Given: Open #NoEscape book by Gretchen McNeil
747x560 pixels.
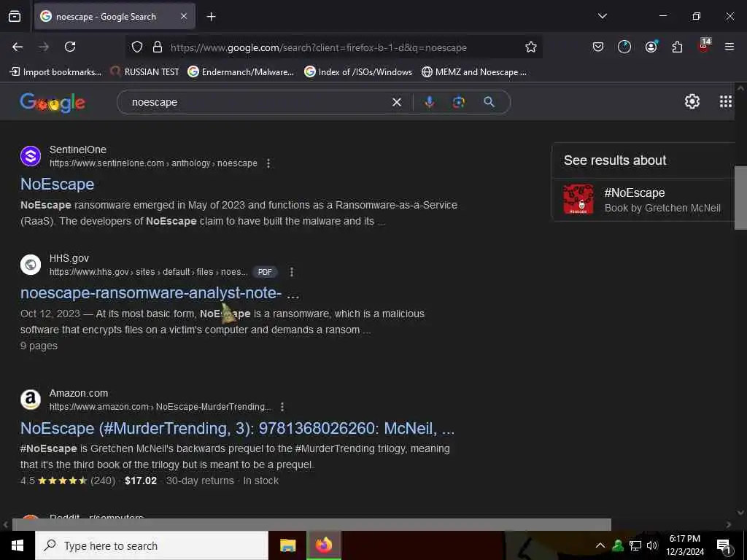Looking at the screenshot, I should pyautogui.click(x=643, y=200).
